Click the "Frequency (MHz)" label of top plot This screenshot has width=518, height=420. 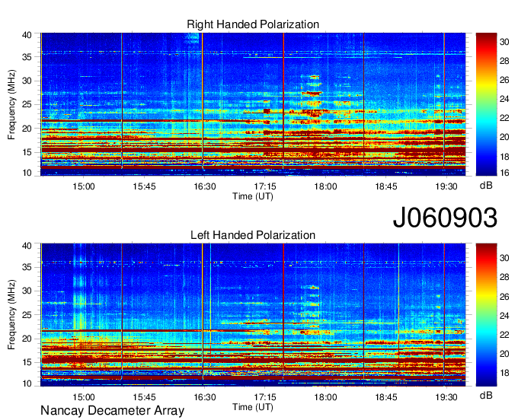11,104
